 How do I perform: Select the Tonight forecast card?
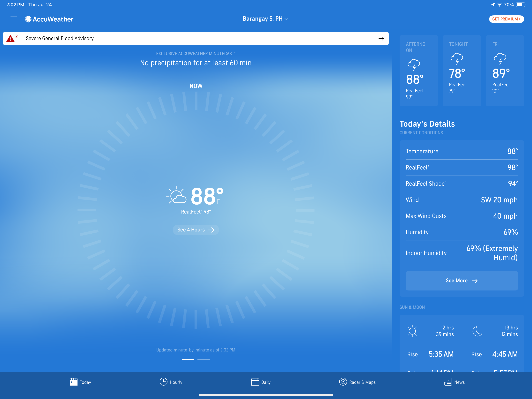click(462, 71)
